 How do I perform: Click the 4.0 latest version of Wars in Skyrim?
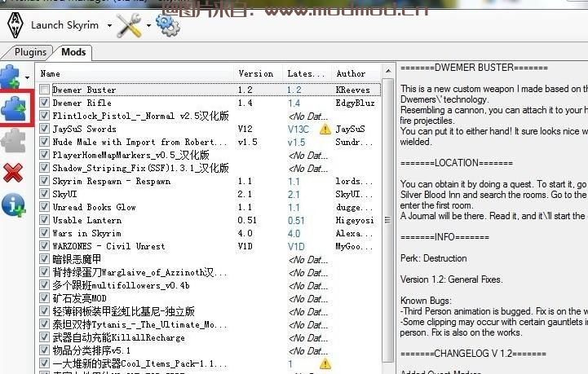[294, 234]
